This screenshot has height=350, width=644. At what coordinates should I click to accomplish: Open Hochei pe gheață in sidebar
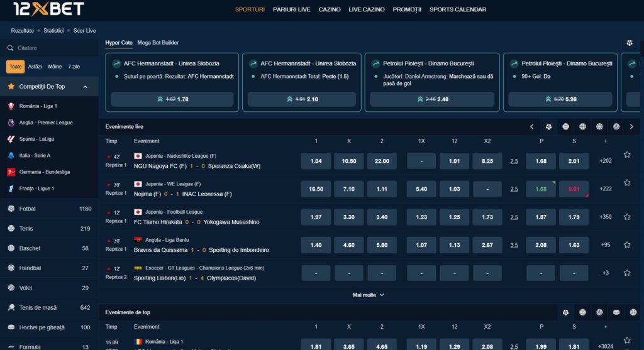(x=49, y=327)
